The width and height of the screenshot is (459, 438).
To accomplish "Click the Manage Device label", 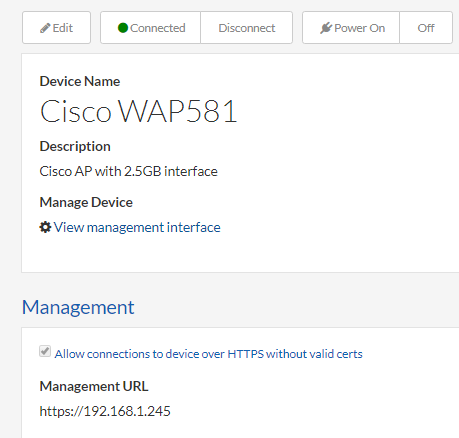I will tap(86, 202).
